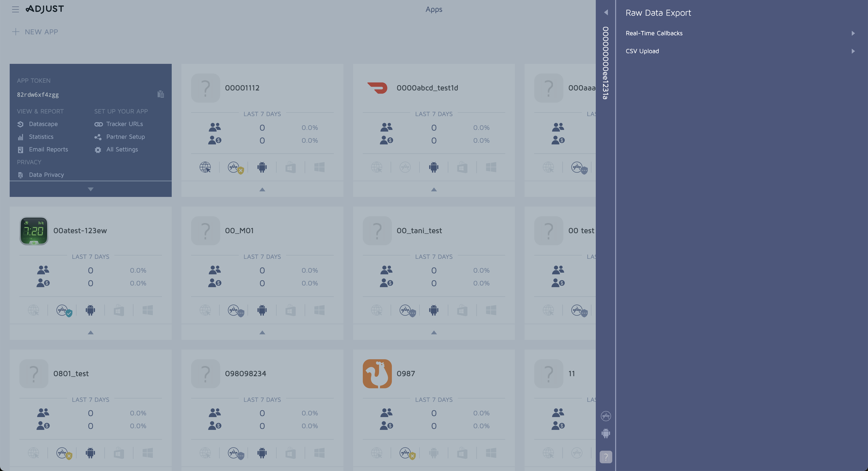The height and width of the screenshot is (471, 868).
Task: Expand details for the 0000abcd_test1d app card
Action: [x=434, y=189]
